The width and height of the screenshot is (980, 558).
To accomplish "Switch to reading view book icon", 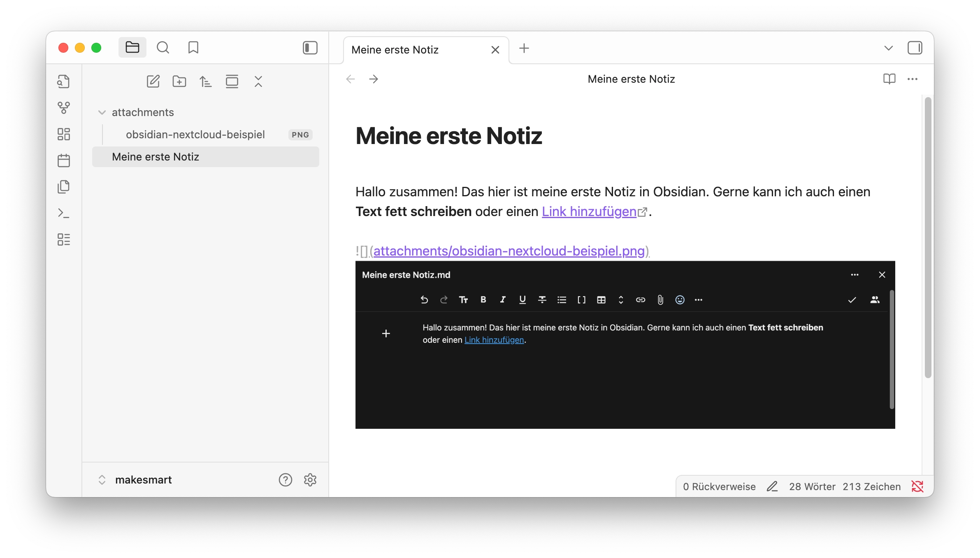I will [889, 79].
